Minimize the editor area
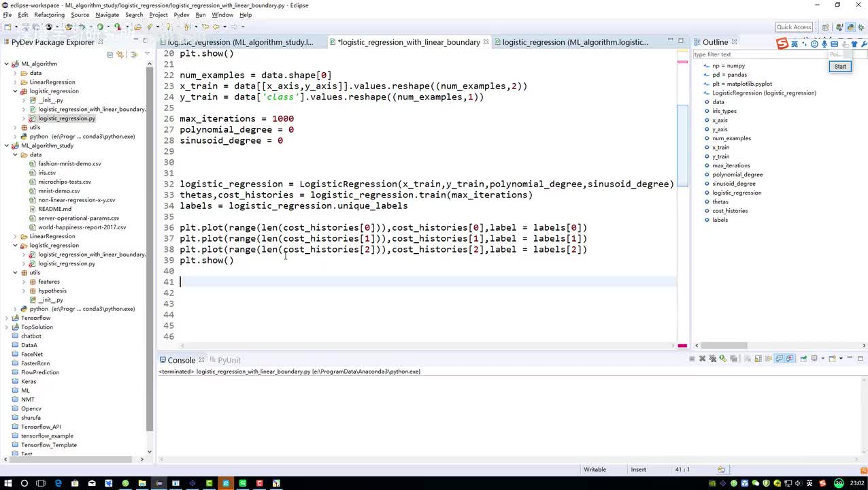868x490 pixels. pyautogui.click(x=670, y=41)
